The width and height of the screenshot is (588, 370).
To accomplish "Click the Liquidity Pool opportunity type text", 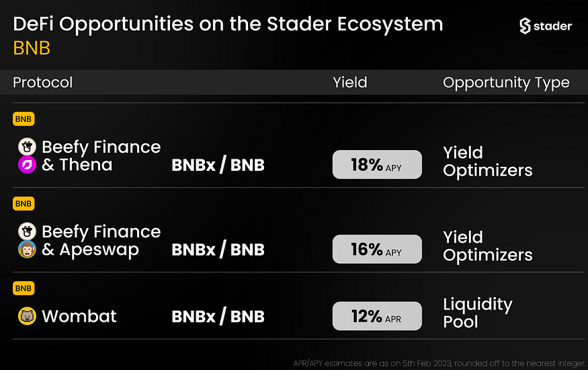I will (477, 313).
